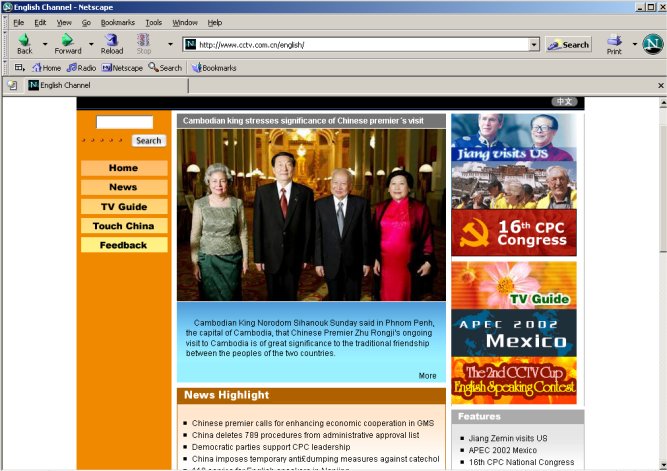The height and width of the screenshot is (471, 667).
Task: Open Democratic parties support CPC leadership
Action: click(x=271, y=447)
